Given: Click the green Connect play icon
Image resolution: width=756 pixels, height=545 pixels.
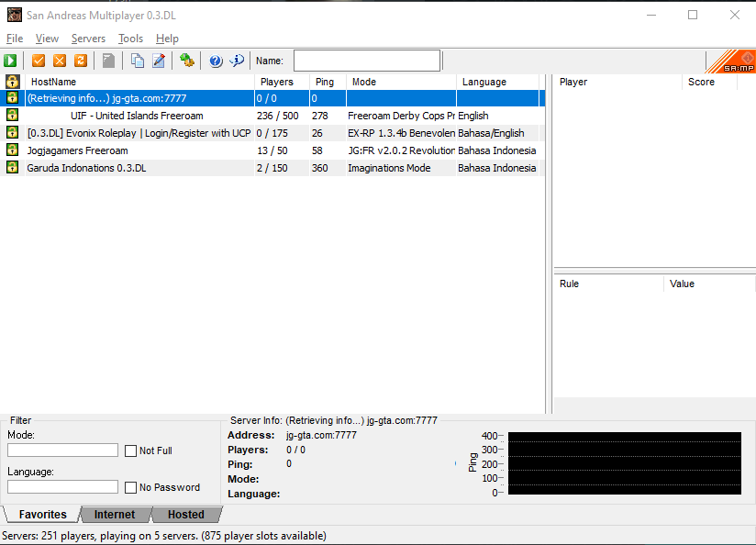Looking at the screenshot, I should point(10,61).
